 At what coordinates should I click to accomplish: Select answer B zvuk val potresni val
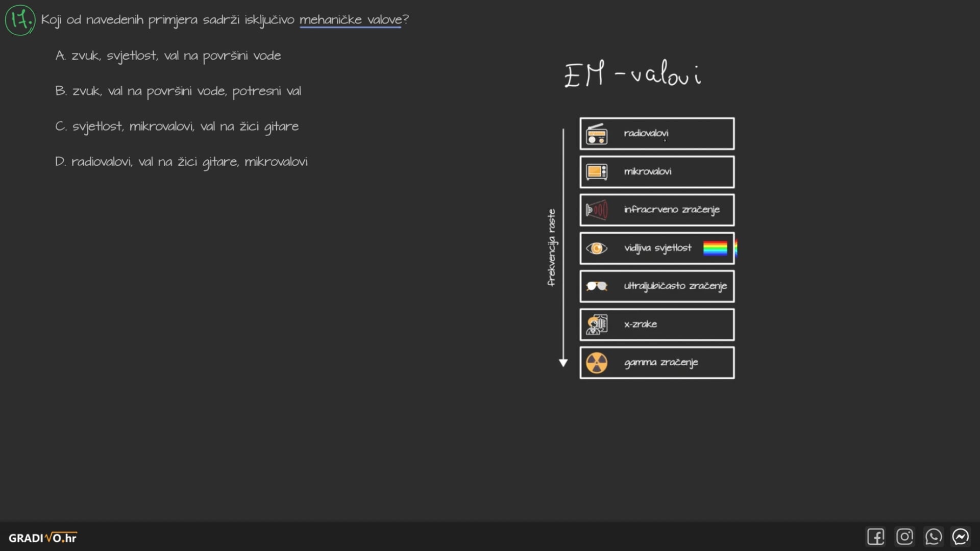[x=177, y=90]
